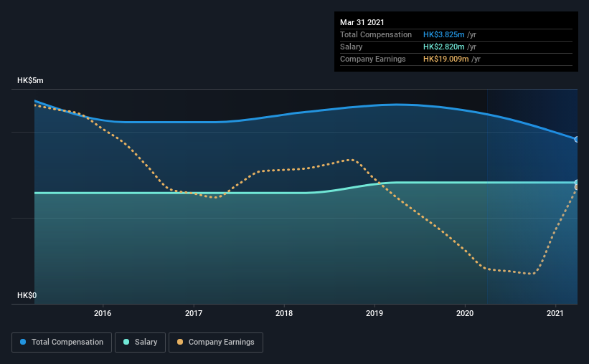Toggle the Salary legend button
This screenshot has height=364, width=589.
tap(140, 343)
